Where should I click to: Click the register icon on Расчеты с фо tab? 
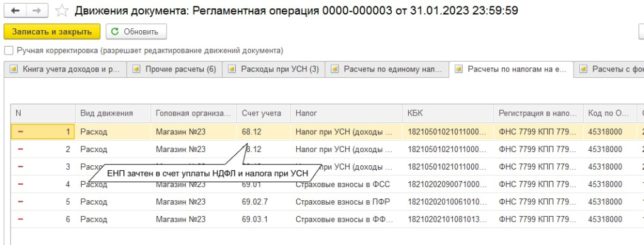click(x=583, y=69)
